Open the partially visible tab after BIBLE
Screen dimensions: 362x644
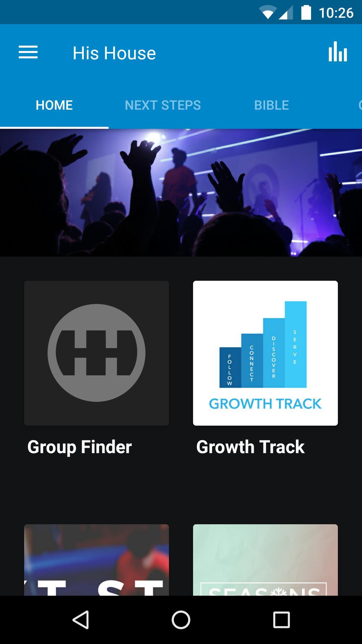[360, 105]
